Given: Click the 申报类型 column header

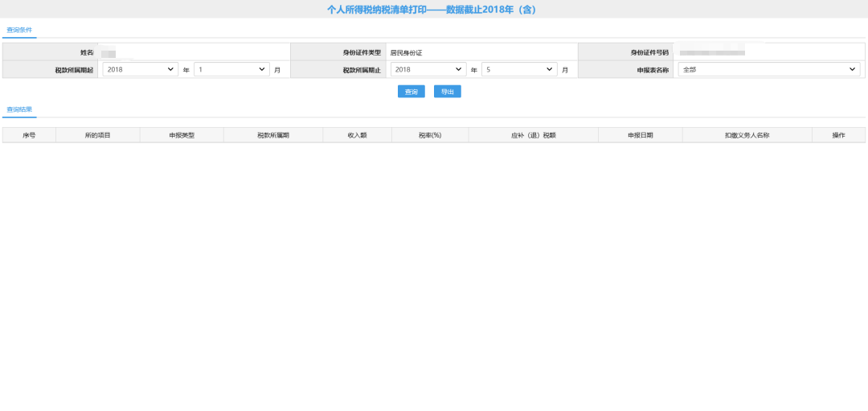Looking at the screenshot, I should [x=182, y=135].
